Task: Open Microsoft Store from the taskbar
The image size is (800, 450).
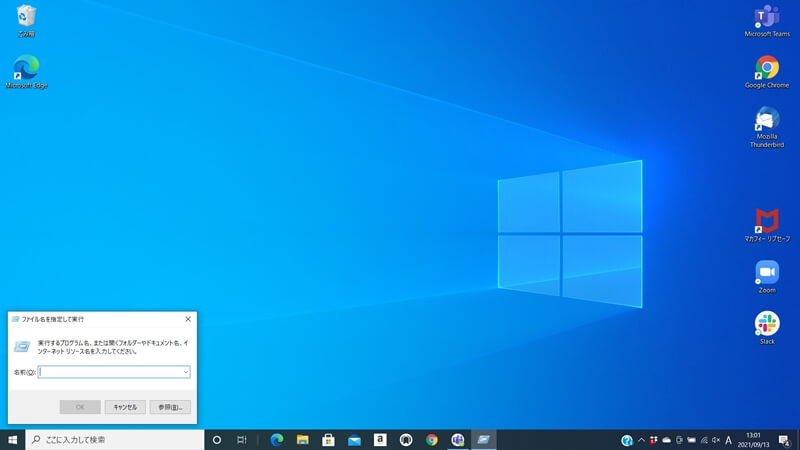Action: (x=328, y=440)
